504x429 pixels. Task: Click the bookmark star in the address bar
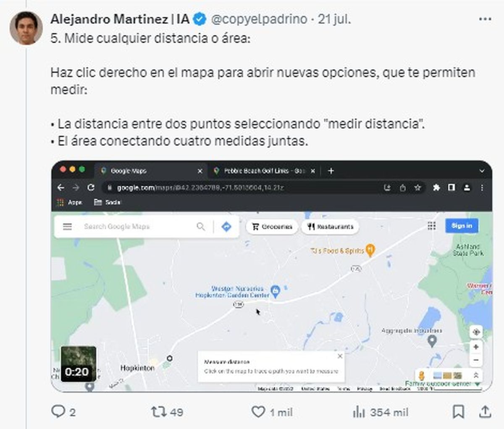click(417, 188)
